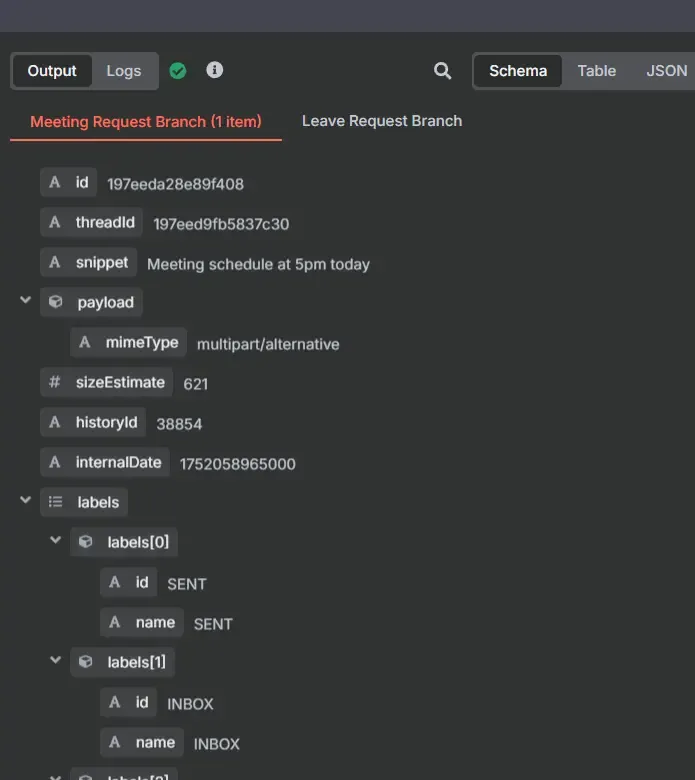Image resolution: width=695 pixels, height=780 pixels.
Task: Click the labels[1] cube icon
Action: pyautogui.click(x=86, y=662)
